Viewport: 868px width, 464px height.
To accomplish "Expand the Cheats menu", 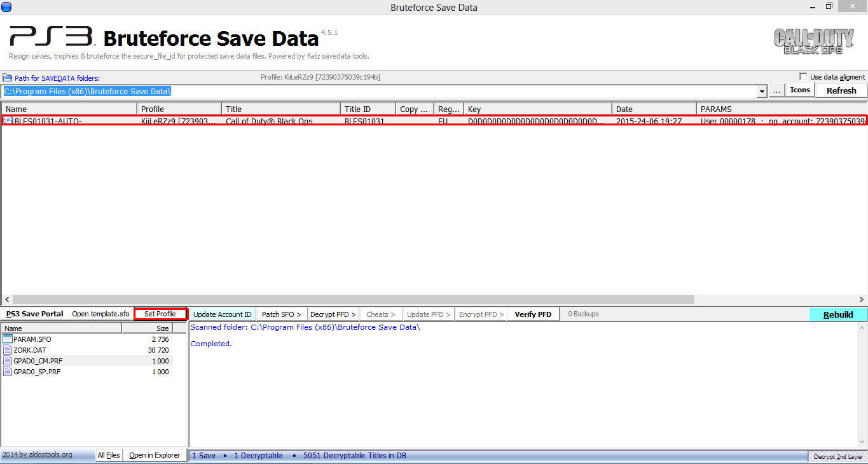I will 380,314.
